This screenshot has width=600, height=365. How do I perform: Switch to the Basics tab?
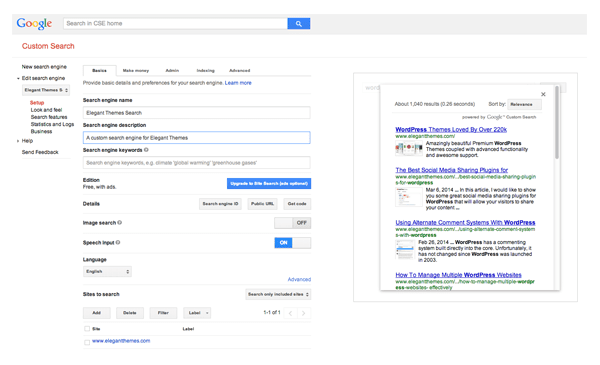(99, 70)
